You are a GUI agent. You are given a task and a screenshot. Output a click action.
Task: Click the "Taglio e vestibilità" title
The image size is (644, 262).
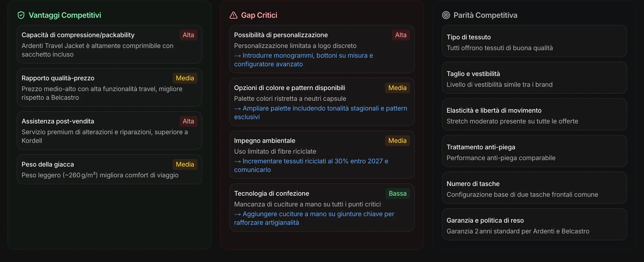pyautogui.click(x=473, y=74)
